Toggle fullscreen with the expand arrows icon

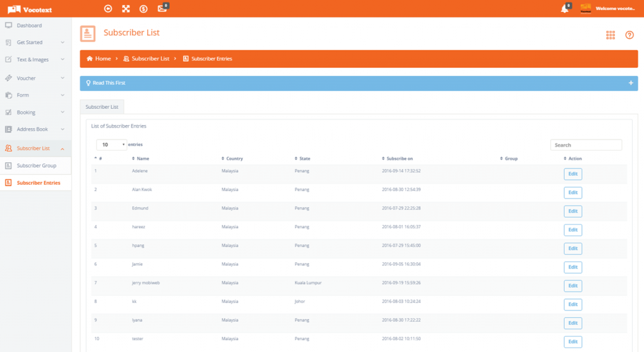(x=126, y=9)
